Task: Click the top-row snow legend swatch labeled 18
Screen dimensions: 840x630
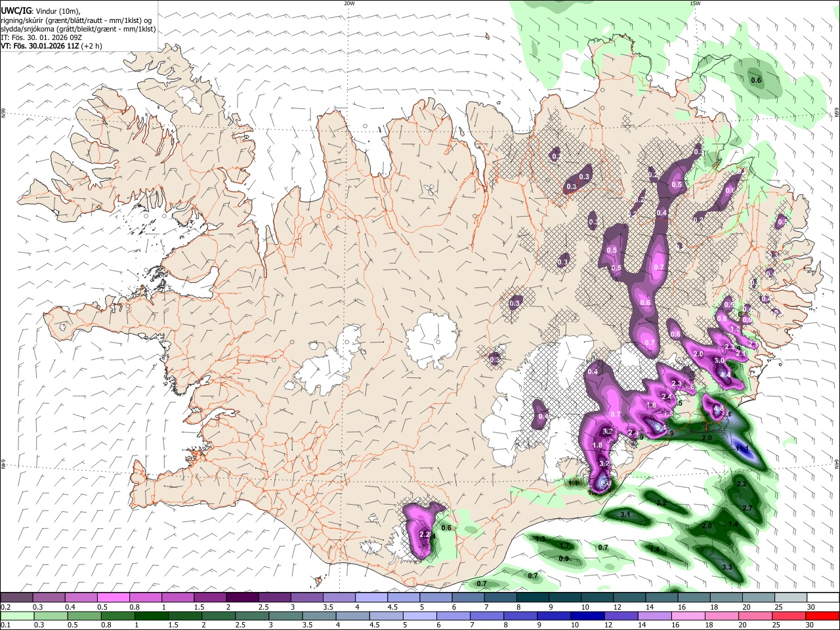Action: 726,598
